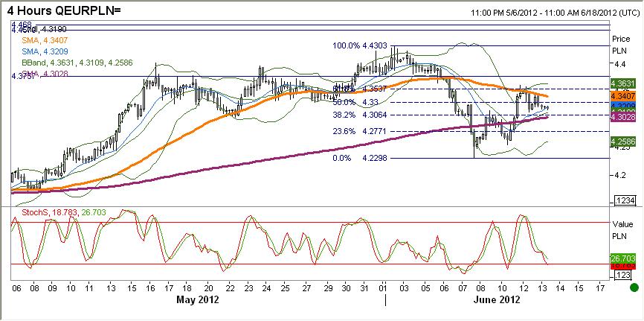Click the orange 4.3407 price tag
The width and height of the screenshot is (644, 321).
[x=623, y=96]
